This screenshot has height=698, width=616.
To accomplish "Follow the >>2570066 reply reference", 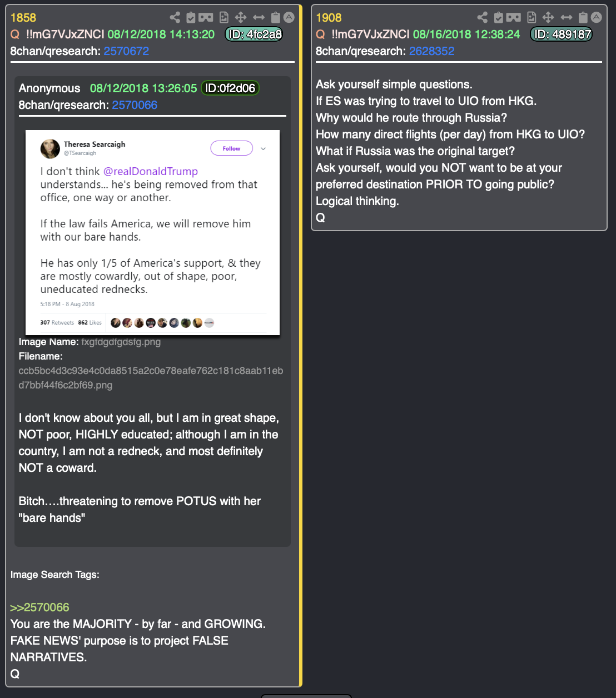I will pos(39,607).
